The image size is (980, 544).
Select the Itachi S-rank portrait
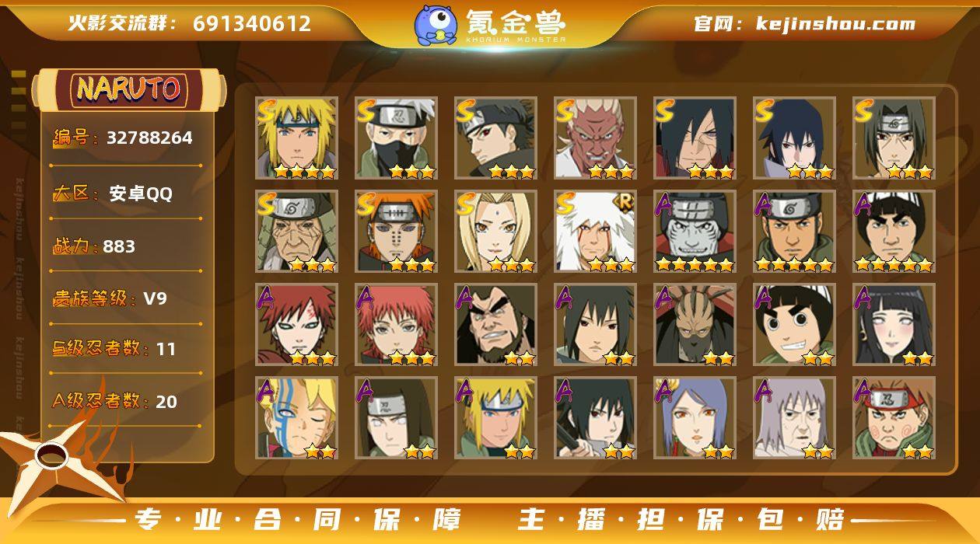[894, 138]
